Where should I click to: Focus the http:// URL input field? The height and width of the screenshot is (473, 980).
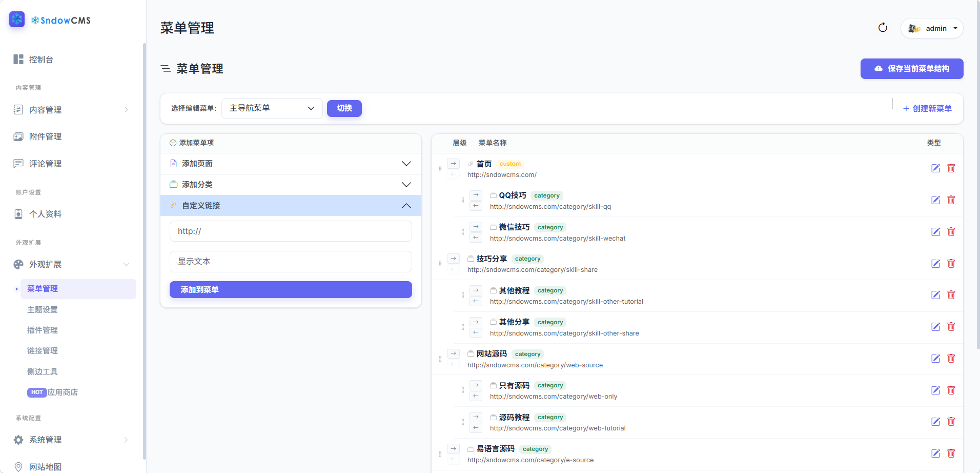291,231
